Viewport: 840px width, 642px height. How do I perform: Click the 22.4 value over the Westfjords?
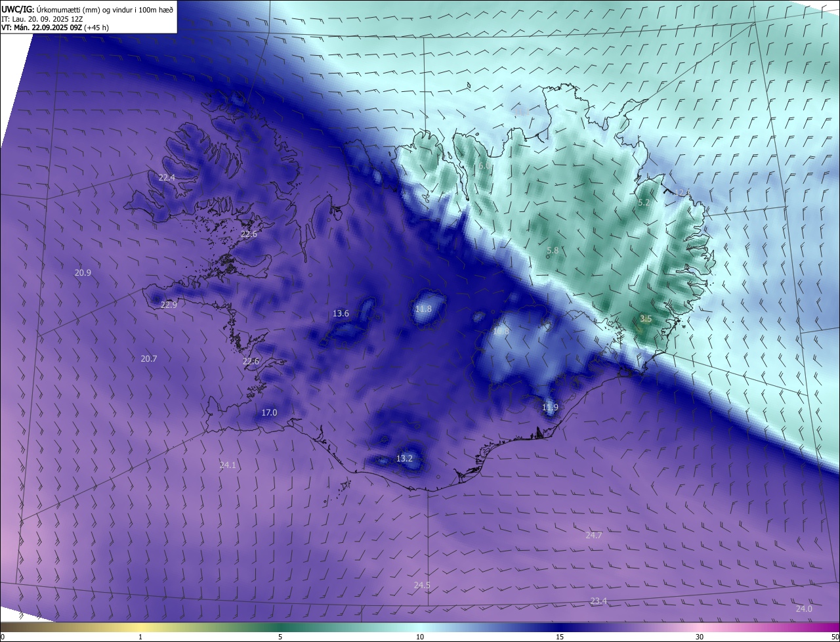tap(167, 177)
